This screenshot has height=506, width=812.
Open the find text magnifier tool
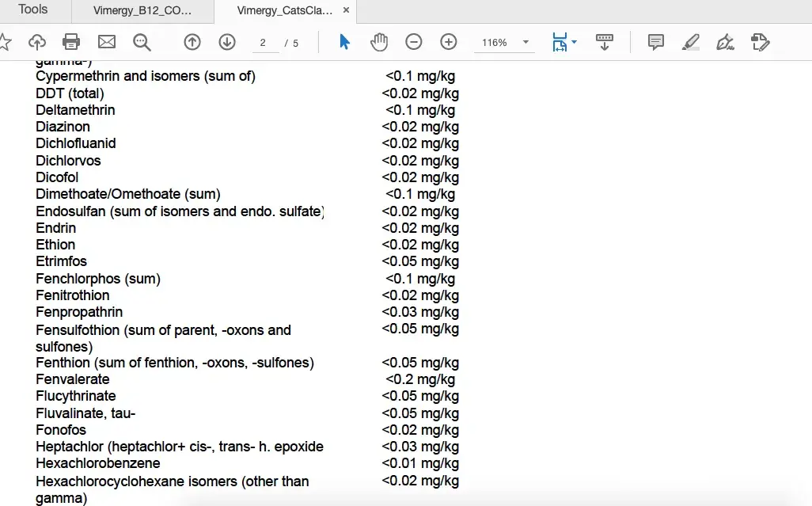click(142, 42)
